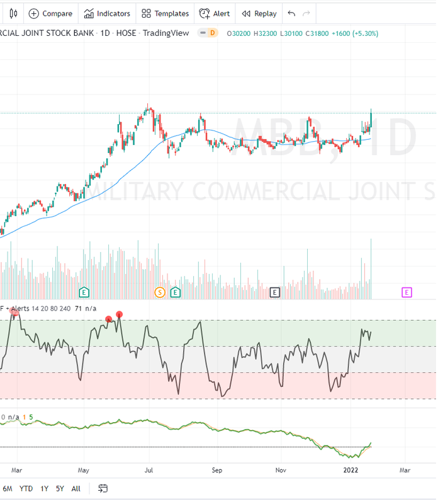Start bar Replay mode
The image size is (438, 504).
[259, 13]
